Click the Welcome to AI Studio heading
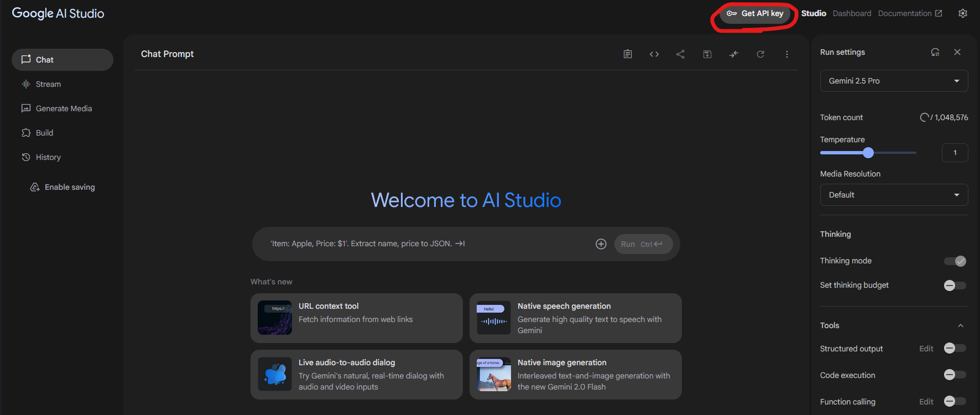Screen dimensions: 980x415 pyautogui.click(x=466, y=200)
